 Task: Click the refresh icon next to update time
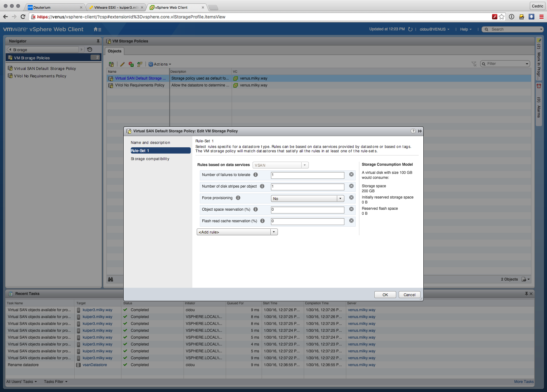pyautogui.click(x=410, y=29)
